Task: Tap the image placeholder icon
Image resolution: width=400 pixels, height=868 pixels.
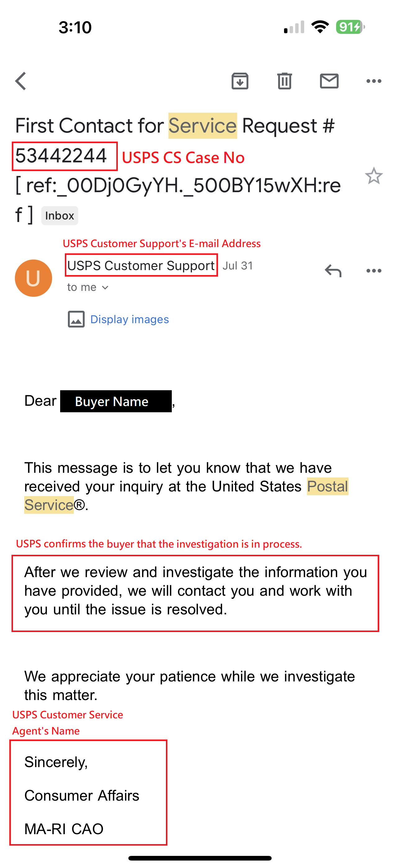Action: point(76,319)
